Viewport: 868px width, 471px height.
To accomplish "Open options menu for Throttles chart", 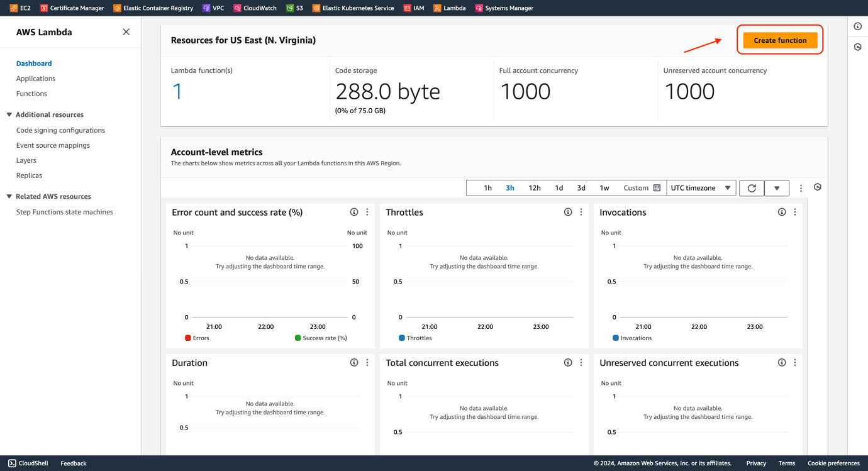I will (x=581, y=213).
